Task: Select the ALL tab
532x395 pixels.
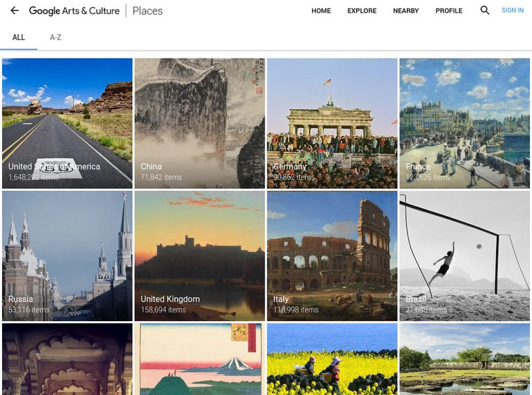Action: [x=19, y=37]
